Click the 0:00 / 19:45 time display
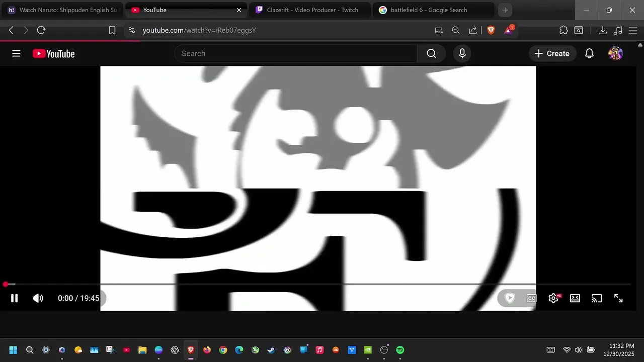The height and width of the screenshot is (362, 644). (x=78, y=298)
